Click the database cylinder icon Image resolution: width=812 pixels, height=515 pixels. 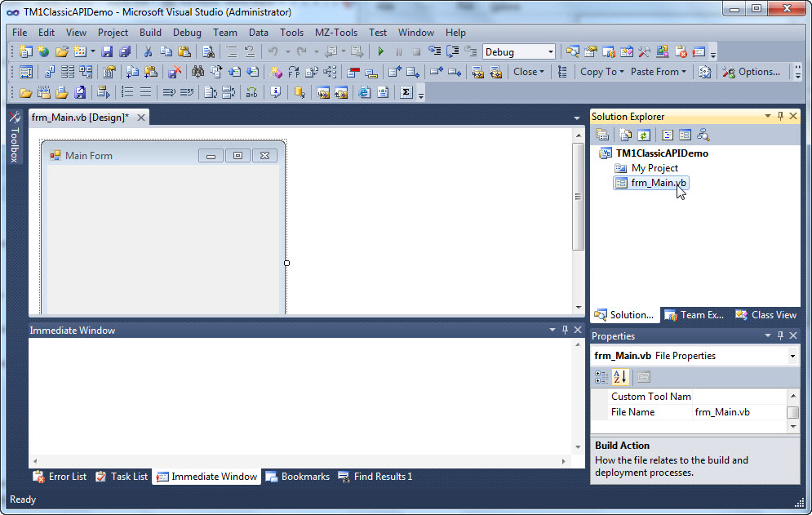click(299, 92)
